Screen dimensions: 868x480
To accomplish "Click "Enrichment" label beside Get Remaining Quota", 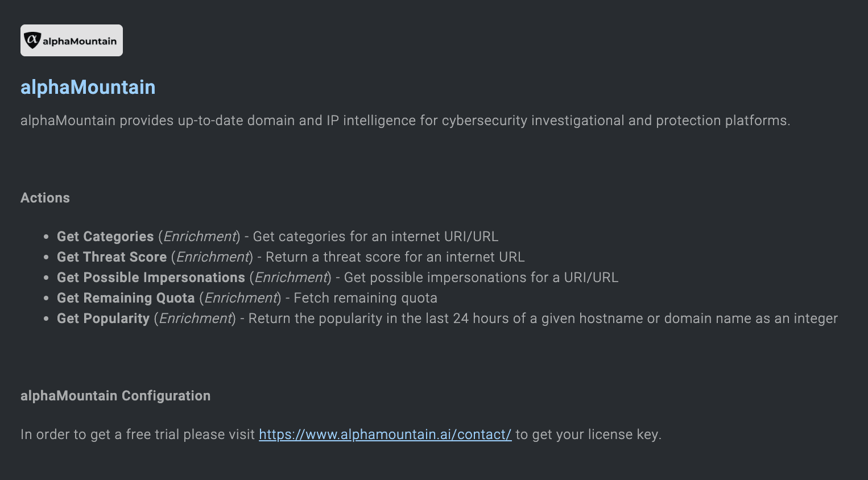I will pos(241,298).
